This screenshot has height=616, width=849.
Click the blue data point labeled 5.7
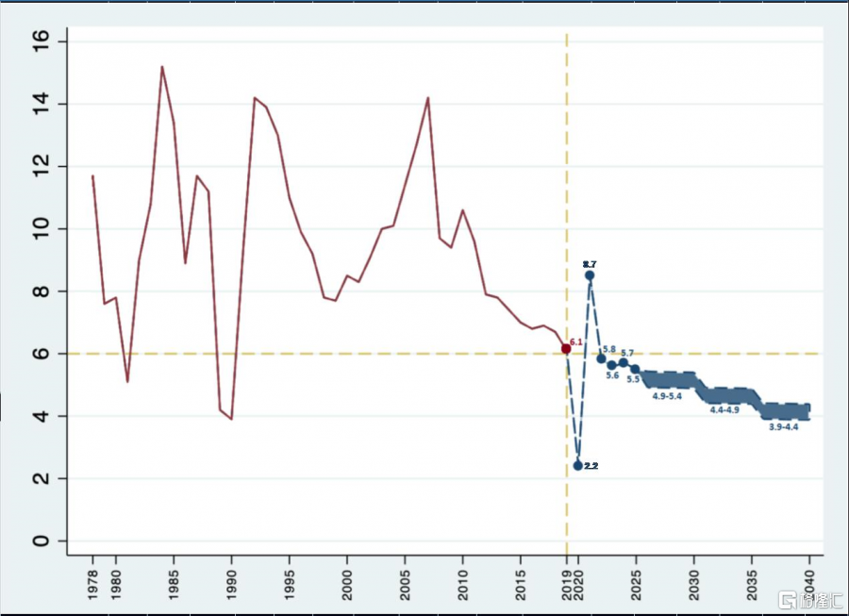click(624, 362)
